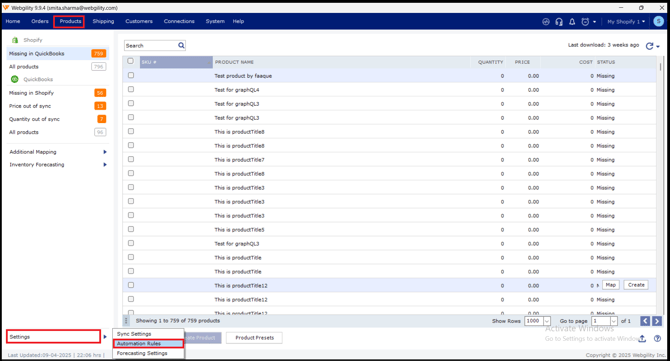Open the System menu
This screenshot has width=670, height=361.
(215, 21)
